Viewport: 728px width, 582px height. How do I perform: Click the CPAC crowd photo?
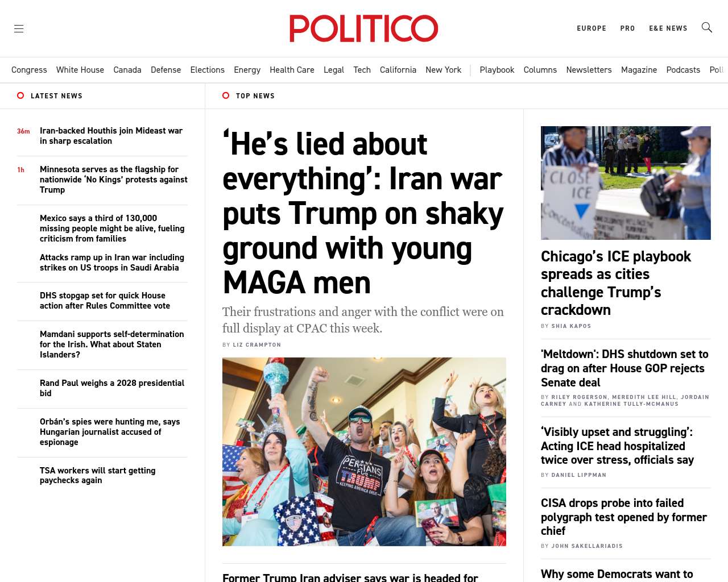[x=364, y=452]
